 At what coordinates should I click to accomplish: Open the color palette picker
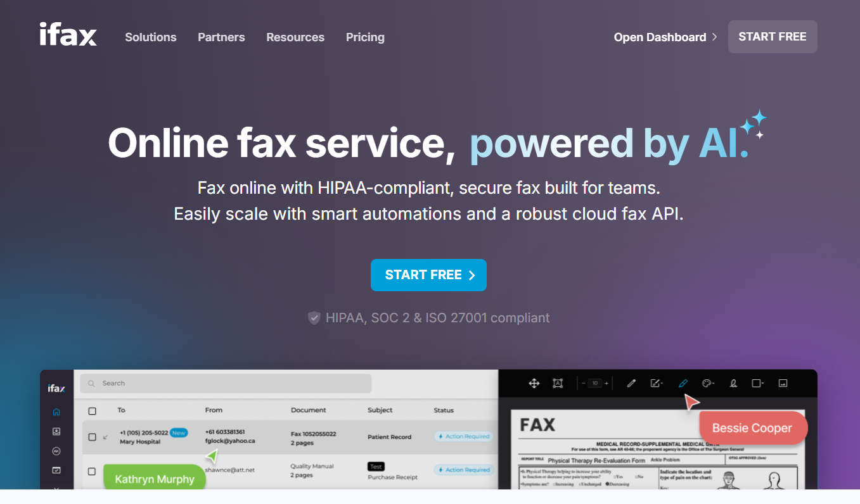point(709,383)
